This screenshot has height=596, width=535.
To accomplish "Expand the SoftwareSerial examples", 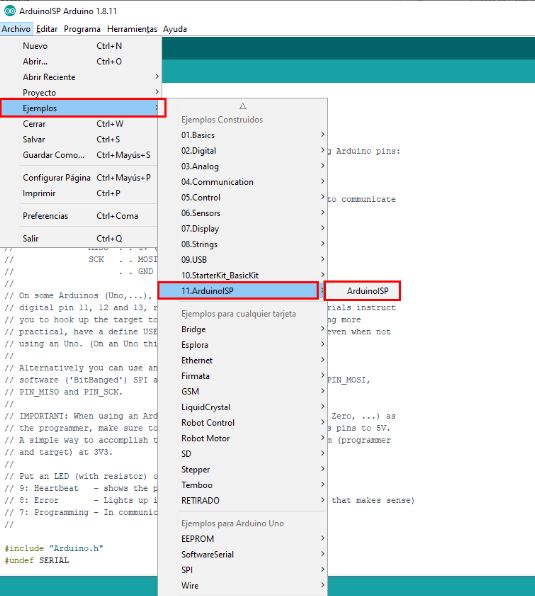I will click(242, 555).
